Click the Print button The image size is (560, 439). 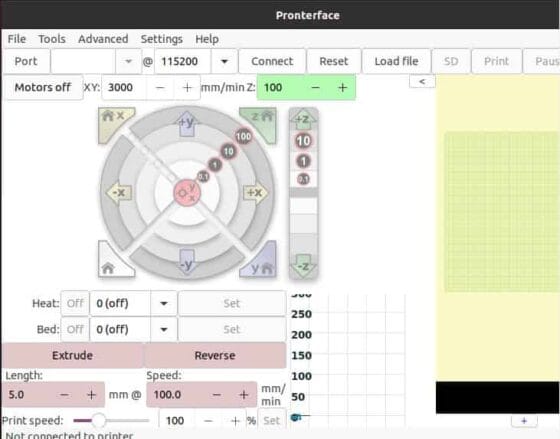click(x=496, y=61)
